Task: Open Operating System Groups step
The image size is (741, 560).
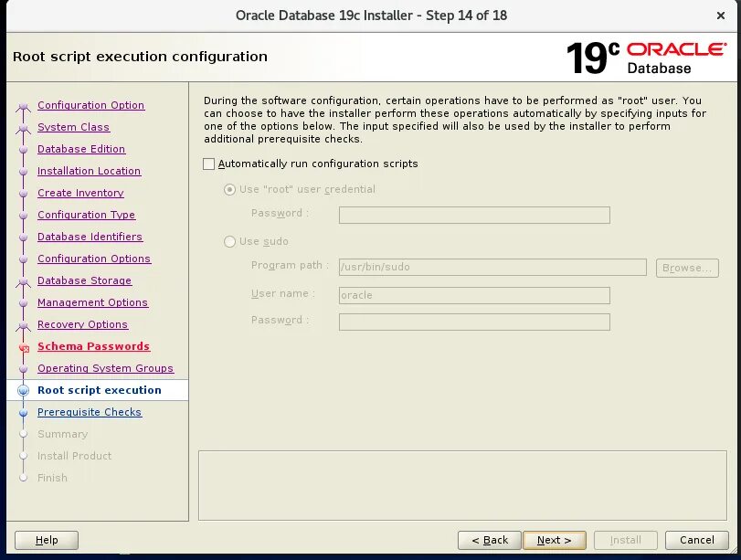Action: pyautogui.click(x=105, y=368)
